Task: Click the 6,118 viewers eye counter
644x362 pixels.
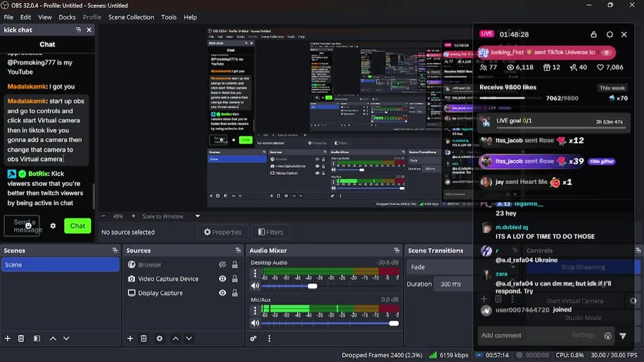Action: tap(520, 67)
